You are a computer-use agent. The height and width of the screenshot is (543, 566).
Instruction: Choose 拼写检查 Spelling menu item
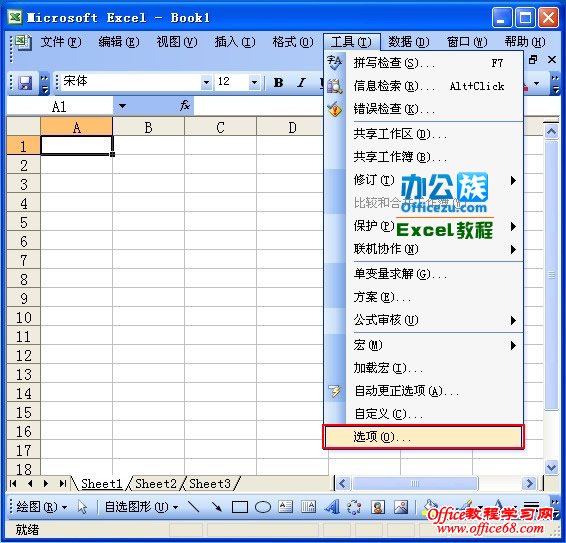(x=423, y=63)
